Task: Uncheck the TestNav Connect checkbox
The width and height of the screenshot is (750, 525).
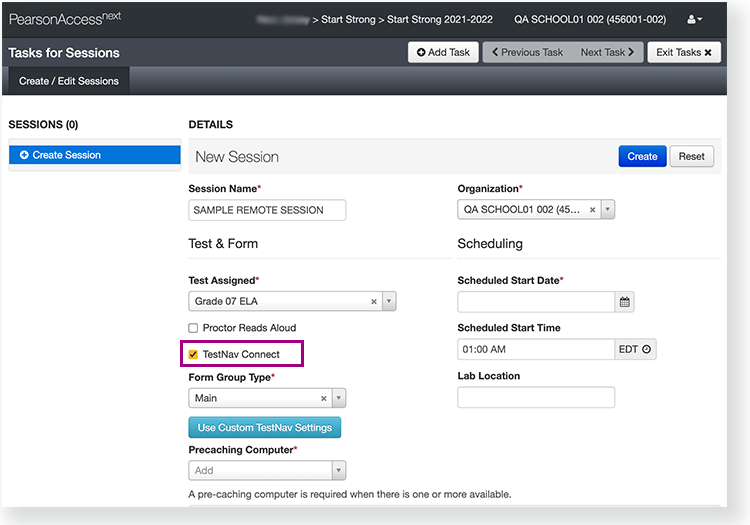Action: pos(194,354)
